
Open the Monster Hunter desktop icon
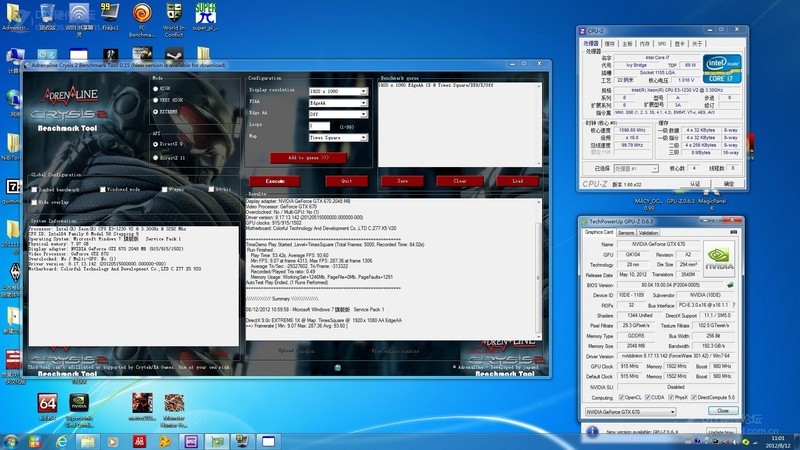pos(173,410)
